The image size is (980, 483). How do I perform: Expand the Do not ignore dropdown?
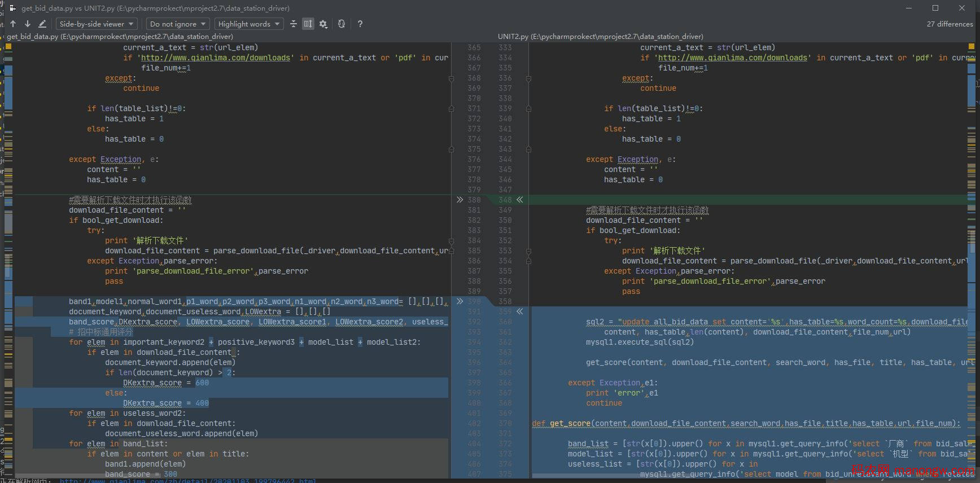pyautogui.click(x=178, y=24)
